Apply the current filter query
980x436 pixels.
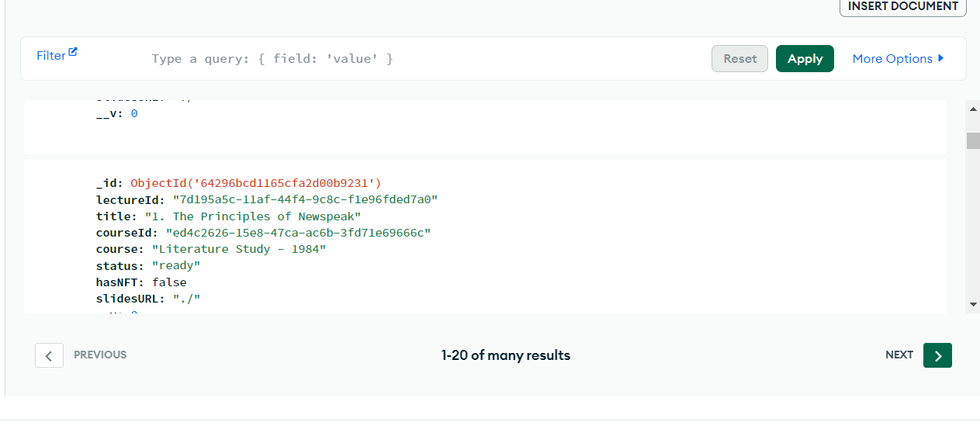[x=805, y=59]
